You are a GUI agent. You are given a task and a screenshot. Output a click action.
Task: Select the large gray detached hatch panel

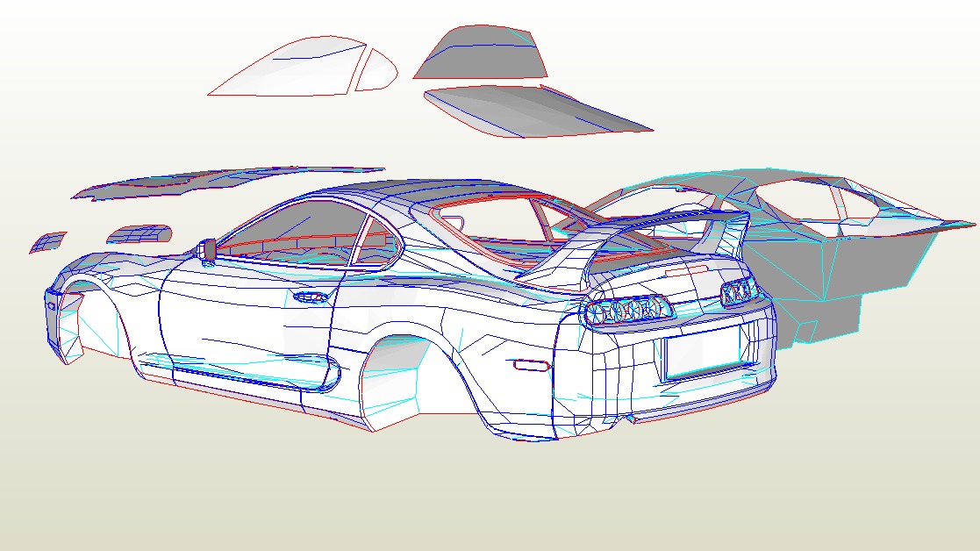[x=535, y=110]
